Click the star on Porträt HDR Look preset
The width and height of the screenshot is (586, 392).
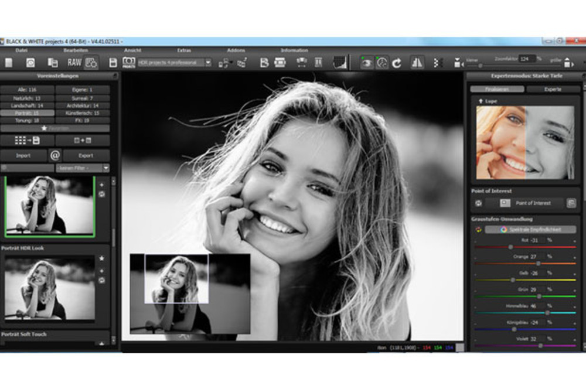click(101, 258)
